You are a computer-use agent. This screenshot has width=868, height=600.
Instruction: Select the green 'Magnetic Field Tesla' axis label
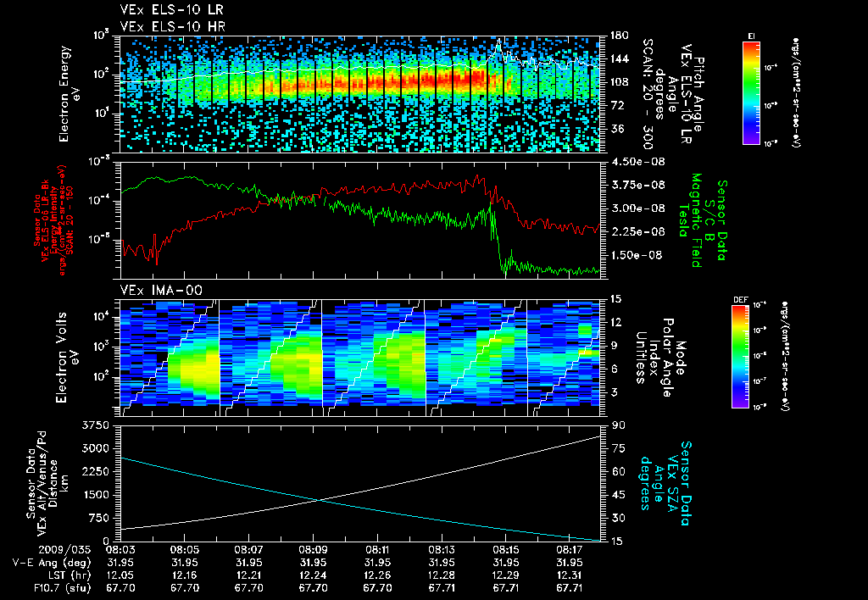pyautogui.click(x=690, y=220)
